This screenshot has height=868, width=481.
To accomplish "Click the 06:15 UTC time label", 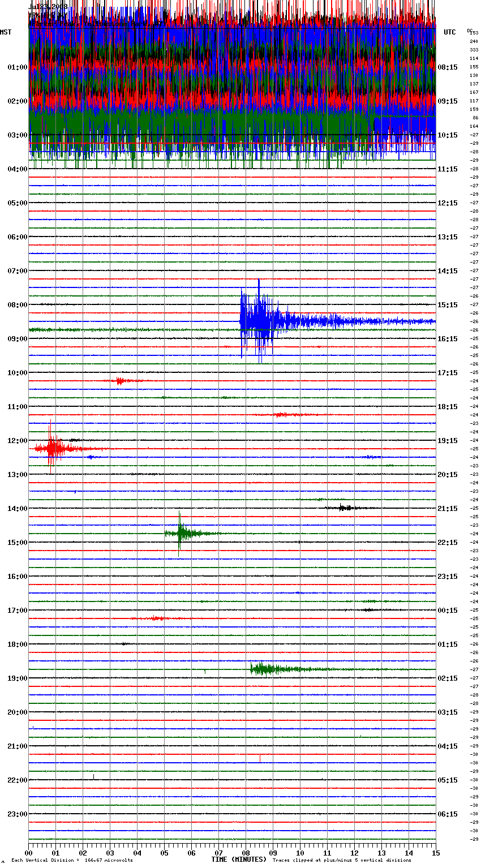I will (448, 814).
